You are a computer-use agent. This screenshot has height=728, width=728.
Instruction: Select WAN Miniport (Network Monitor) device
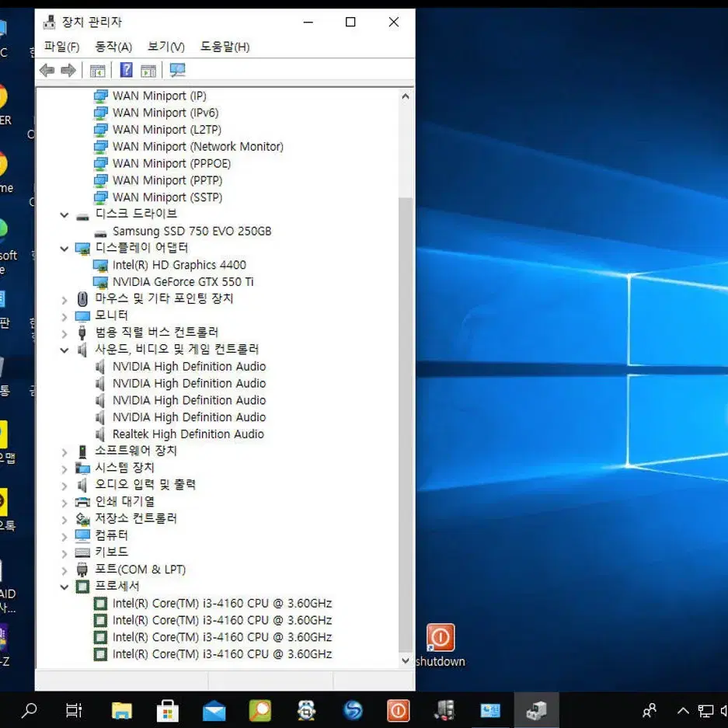click(x=198, y=147)
